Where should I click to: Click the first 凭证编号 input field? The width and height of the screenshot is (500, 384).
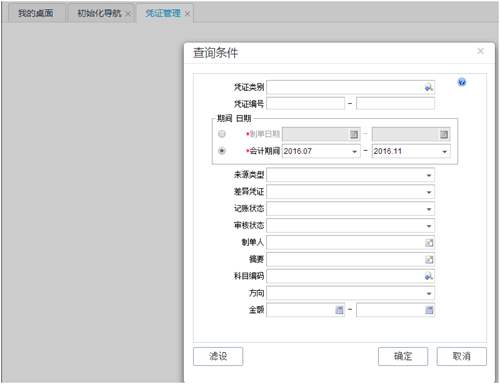point(305,104)
